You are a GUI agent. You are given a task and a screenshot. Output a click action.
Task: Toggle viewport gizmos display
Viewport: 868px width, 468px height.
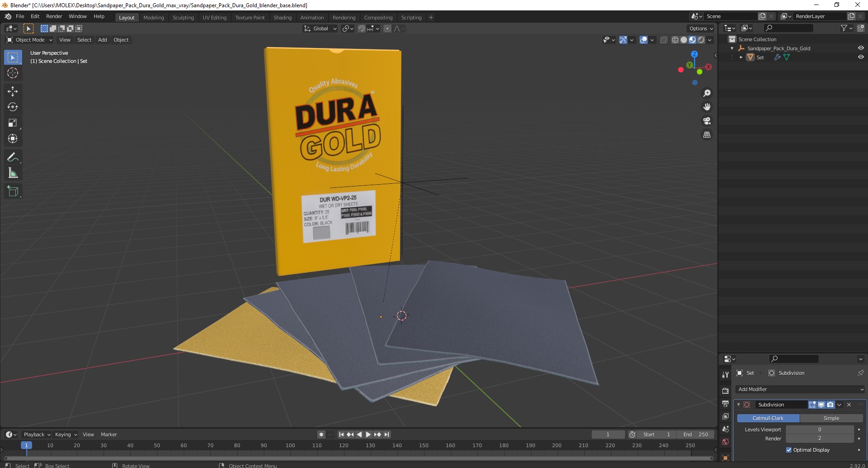tap(623, 40)
